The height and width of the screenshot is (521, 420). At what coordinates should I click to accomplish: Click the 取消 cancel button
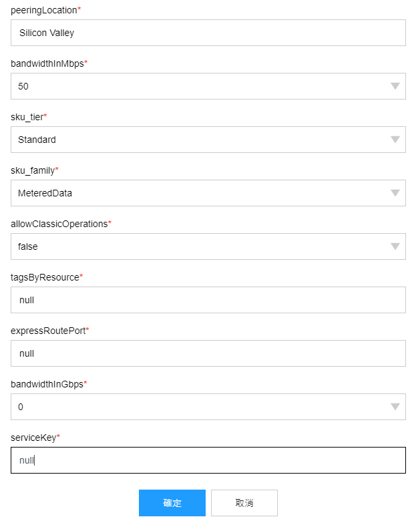click(x=244, y=503)
